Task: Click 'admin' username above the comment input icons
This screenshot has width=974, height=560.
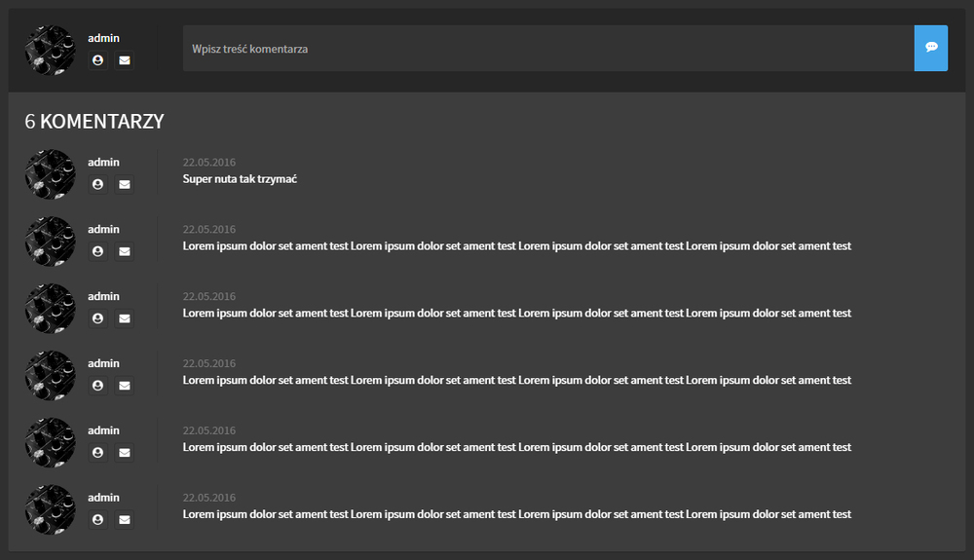Action: (x=103, y=38)
